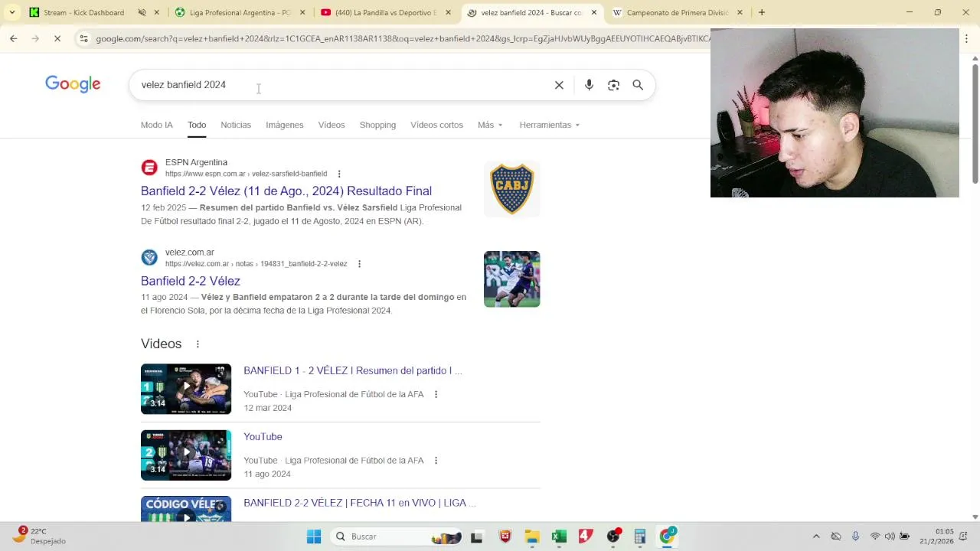This screenshot has width=980, height=551.
Task: Focus the Chrome address bar URL
Action: coord(402,38)
